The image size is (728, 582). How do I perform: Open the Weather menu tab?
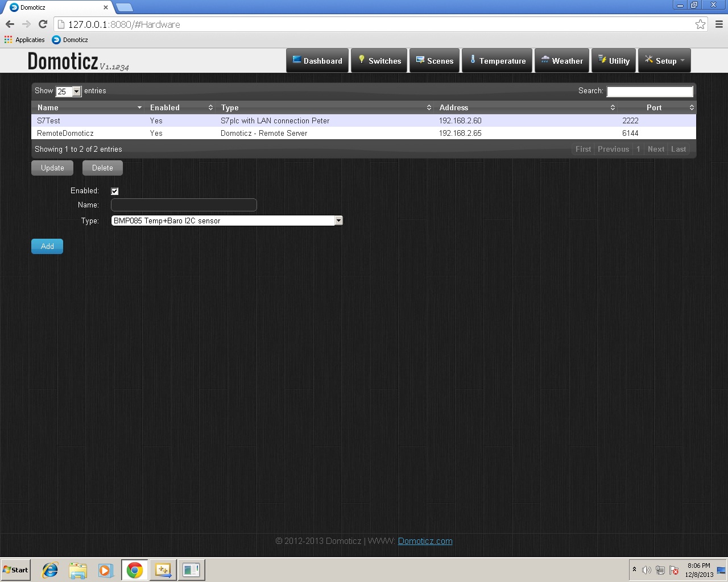562,61
